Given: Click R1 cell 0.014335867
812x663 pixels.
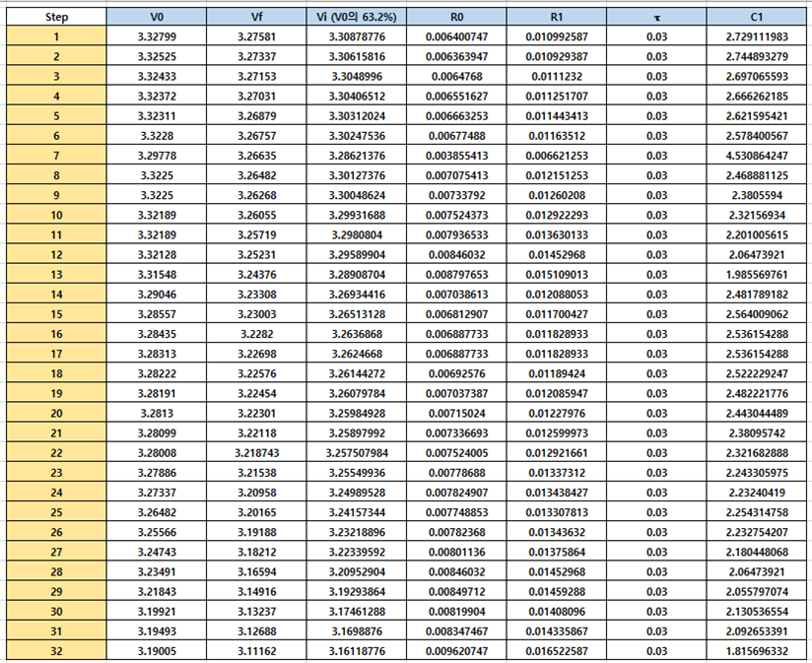Looking at the screenshot, I should pyautogui.click(x=556, y=631).
